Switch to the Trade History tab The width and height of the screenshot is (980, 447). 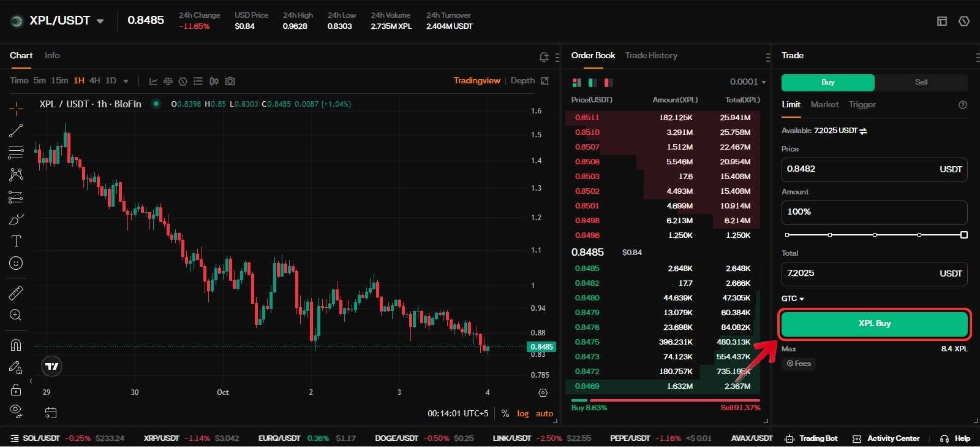[x=651, y=56]
